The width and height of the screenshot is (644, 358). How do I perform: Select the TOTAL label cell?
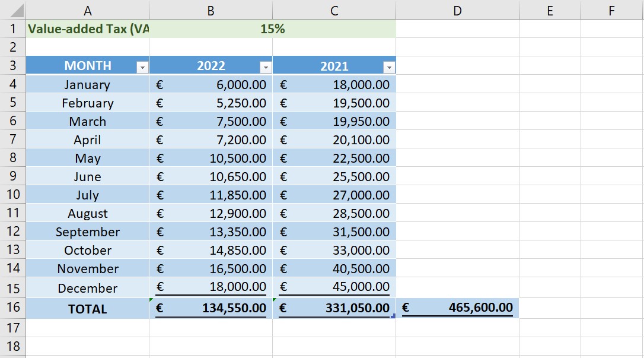(88, 308)
